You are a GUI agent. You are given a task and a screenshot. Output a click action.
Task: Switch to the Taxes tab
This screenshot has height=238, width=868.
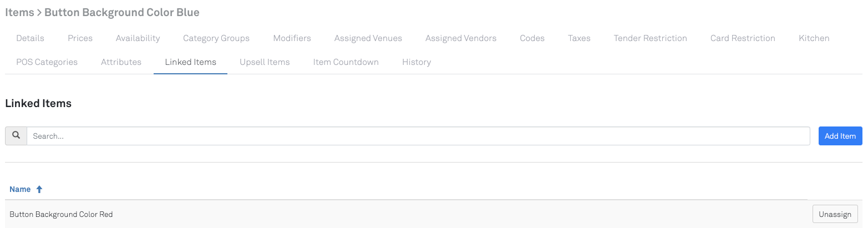[x=579, y=38]
